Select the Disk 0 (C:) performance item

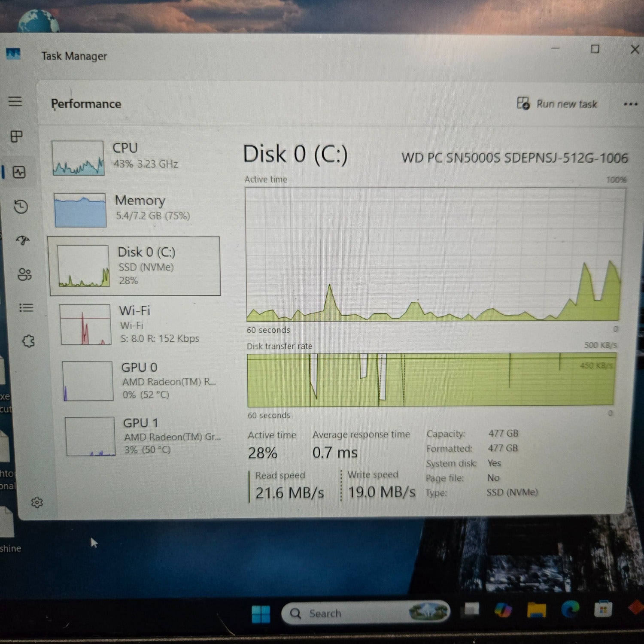pyautogui.click(x=135, y=266)
